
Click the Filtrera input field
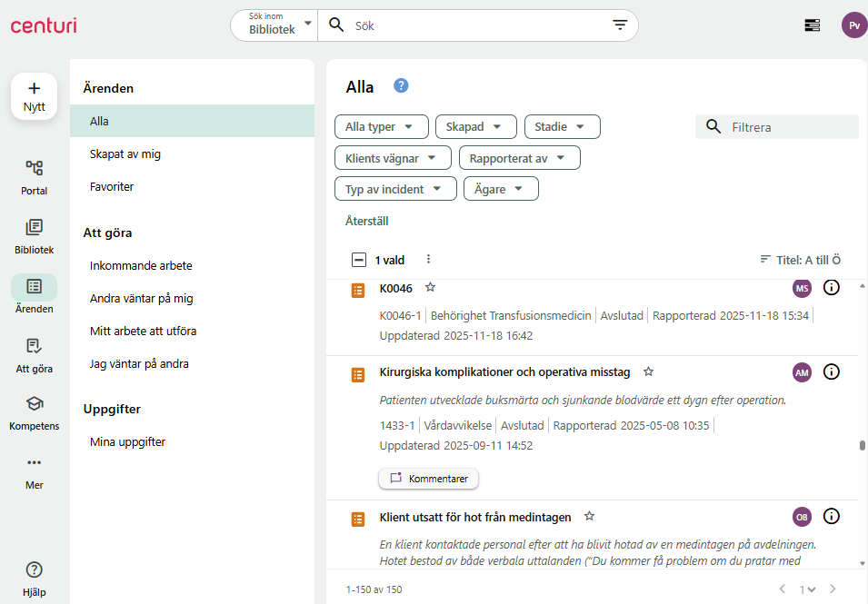(x=789, y=127)
